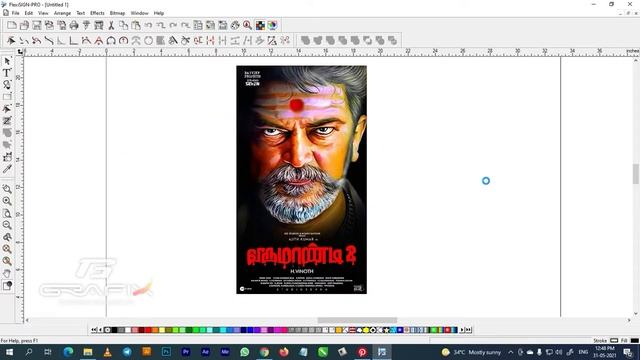
Task: Click the ruler origin corner box
Action: pyautogui.click(x=20, y=52)
